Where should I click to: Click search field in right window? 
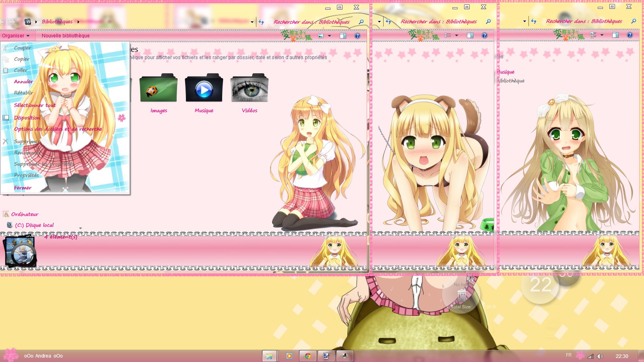(x=584, y=21)
